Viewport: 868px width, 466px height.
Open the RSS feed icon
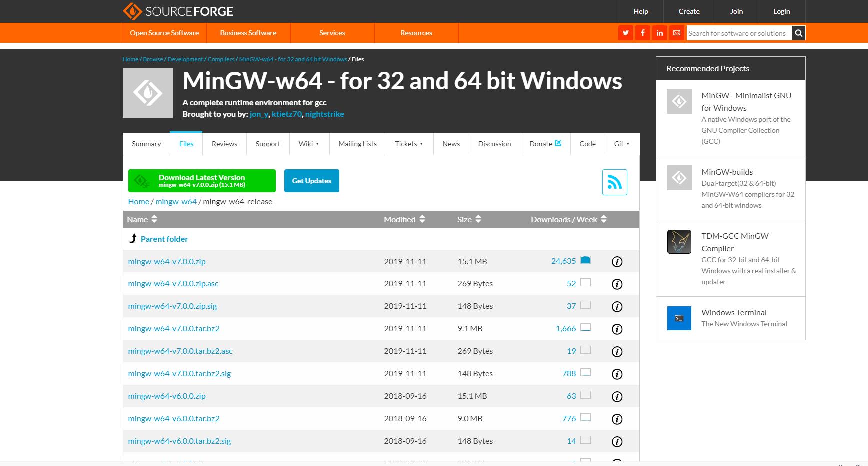click(614, 182)
